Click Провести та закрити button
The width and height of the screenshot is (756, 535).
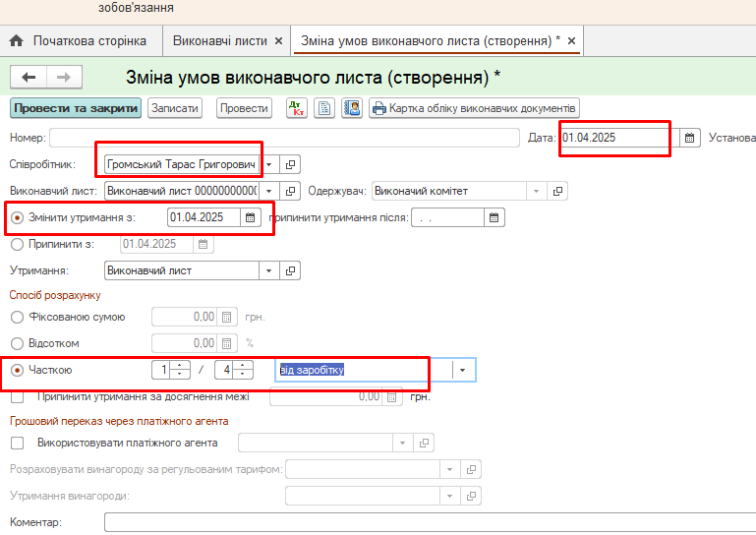coord(76,108)
